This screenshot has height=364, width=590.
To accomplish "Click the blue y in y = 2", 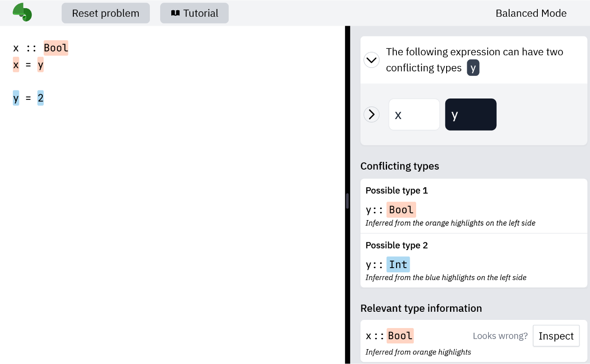I will coord(16,98).
